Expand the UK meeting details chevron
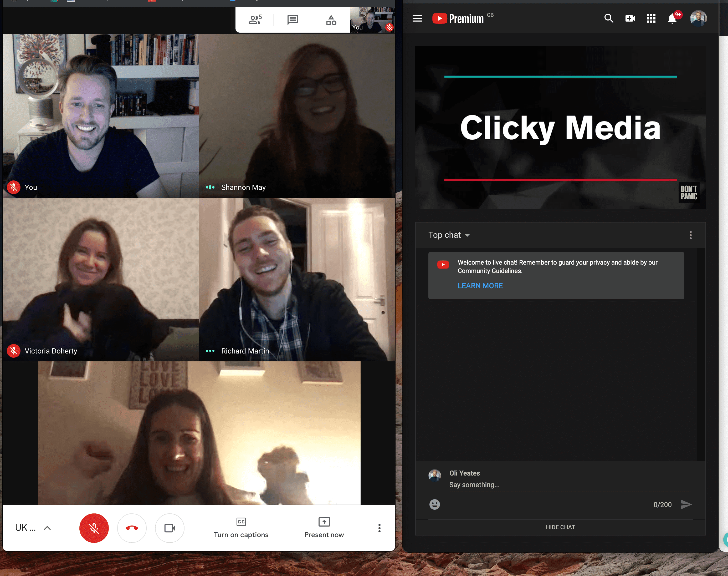This screenshot has height=576, width=728. pos(48,528)
